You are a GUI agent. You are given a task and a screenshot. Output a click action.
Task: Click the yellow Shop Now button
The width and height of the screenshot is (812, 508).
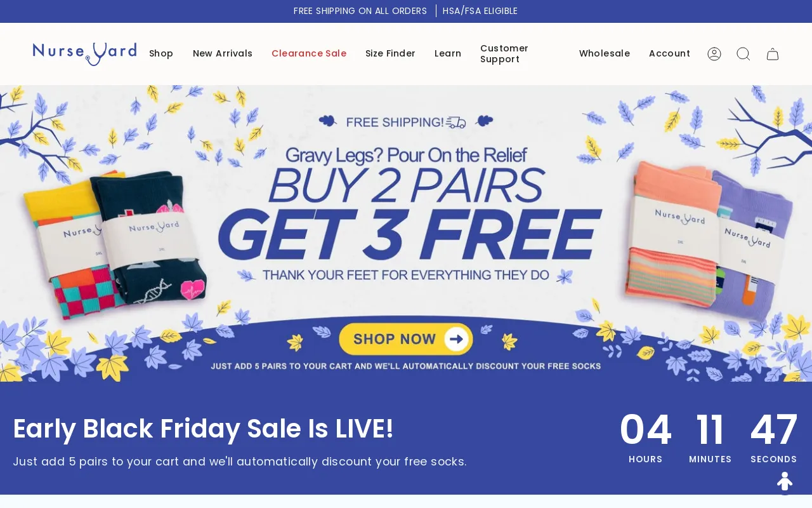[x=406, y=339]
